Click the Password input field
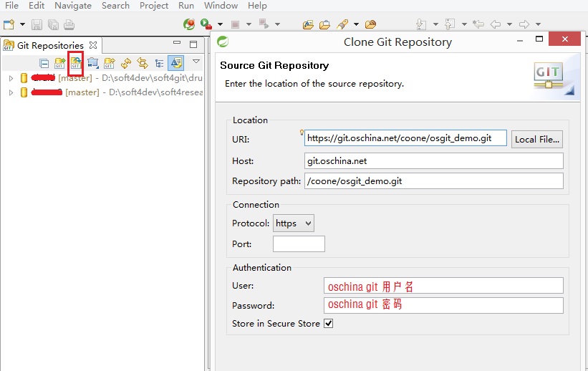Screen dimensions: 588x371 tap(443, 305)
